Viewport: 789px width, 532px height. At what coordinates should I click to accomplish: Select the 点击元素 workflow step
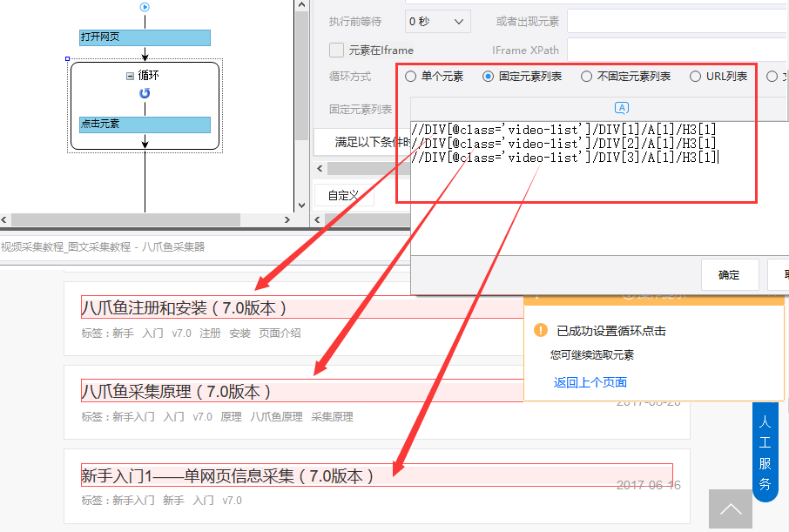(x=145, y=125)
